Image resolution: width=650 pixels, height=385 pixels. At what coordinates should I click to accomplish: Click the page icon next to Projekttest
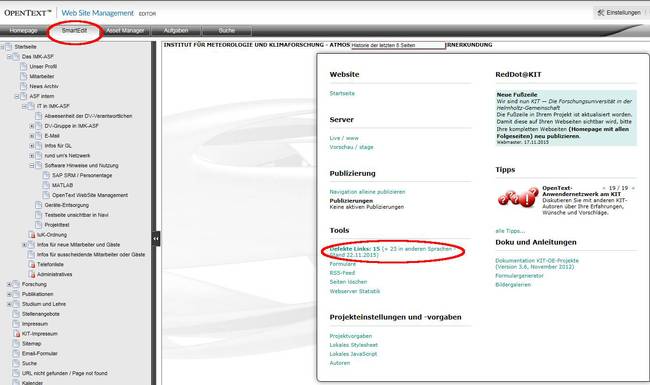click(39, 225)
